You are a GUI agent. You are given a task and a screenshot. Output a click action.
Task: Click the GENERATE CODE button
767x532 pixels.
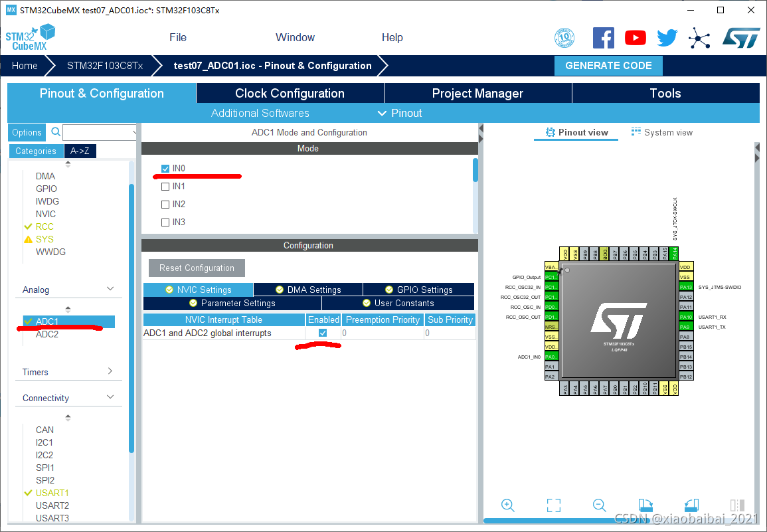[608, 66]
